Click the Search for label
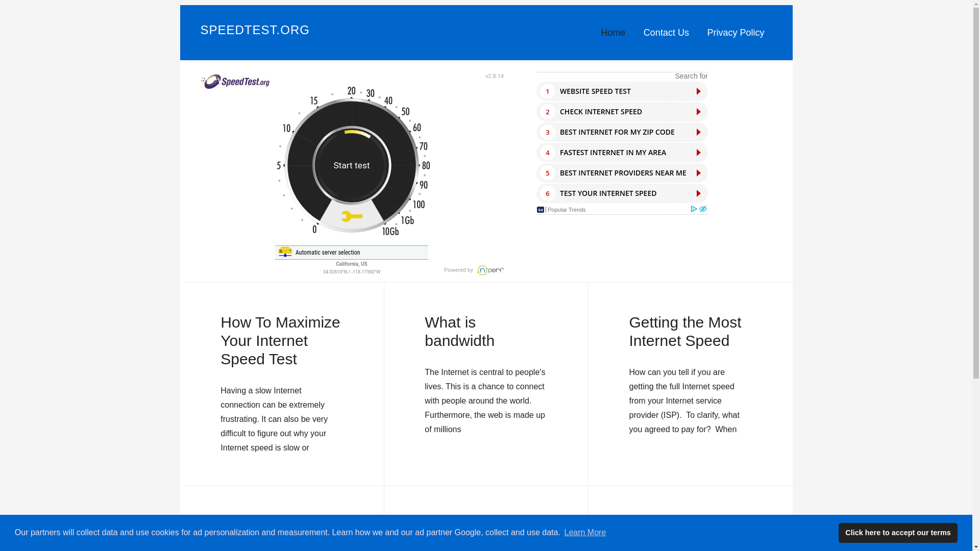980x551 pixels. pos(691,77)
